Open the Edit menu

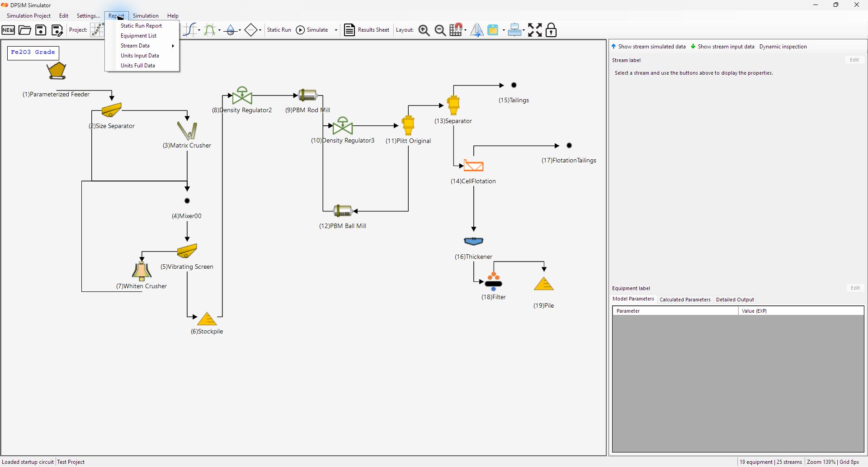coord(64,16)
